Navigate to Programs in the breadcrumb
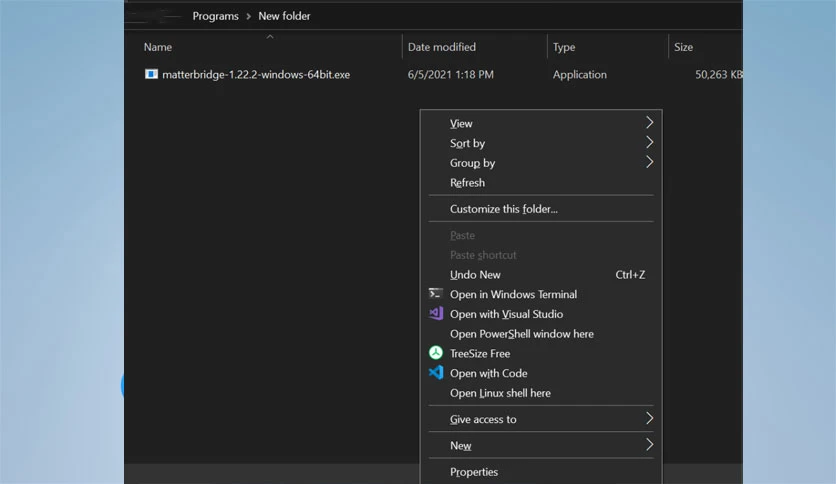This screenshot has height=484, width=836. pos(215,16)
